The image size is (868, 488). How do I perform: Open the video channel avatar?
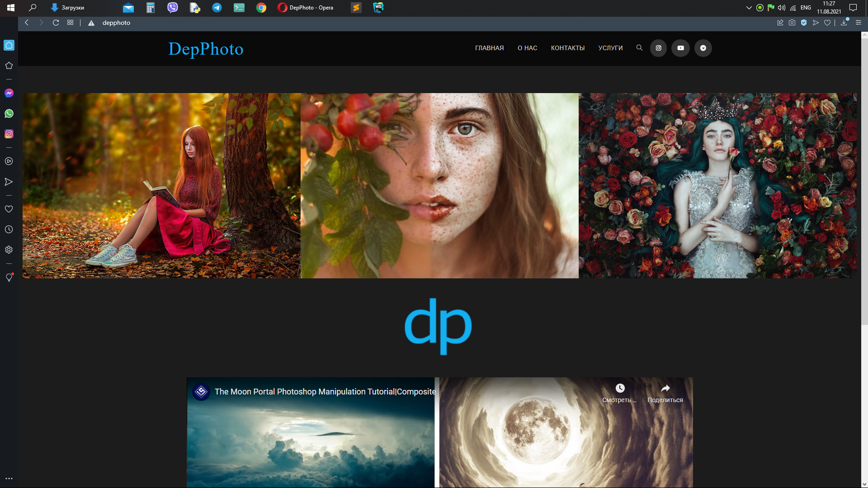click(201, 392)
